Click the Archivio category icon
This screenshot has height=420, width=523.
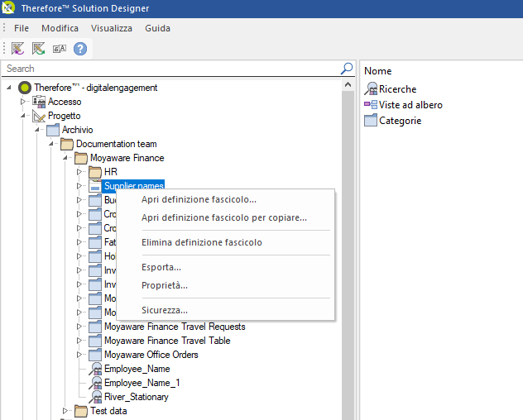click(53, 130)
